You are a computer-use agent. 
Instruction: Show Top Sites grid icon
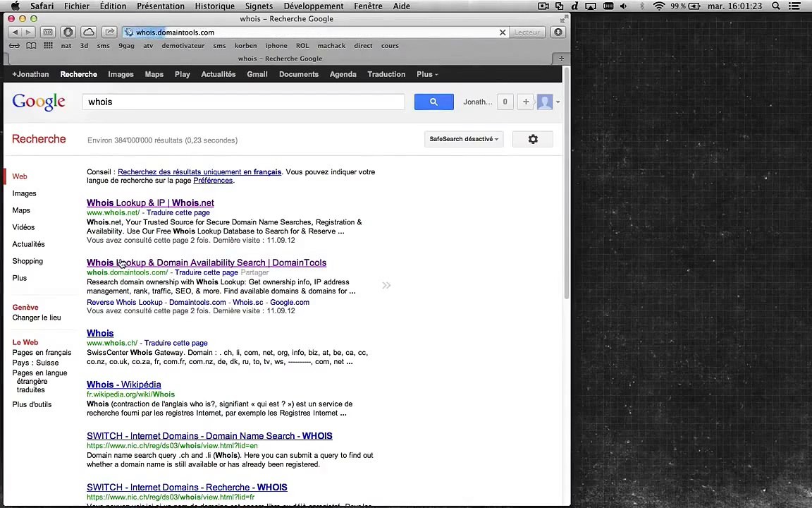(48, 46)
